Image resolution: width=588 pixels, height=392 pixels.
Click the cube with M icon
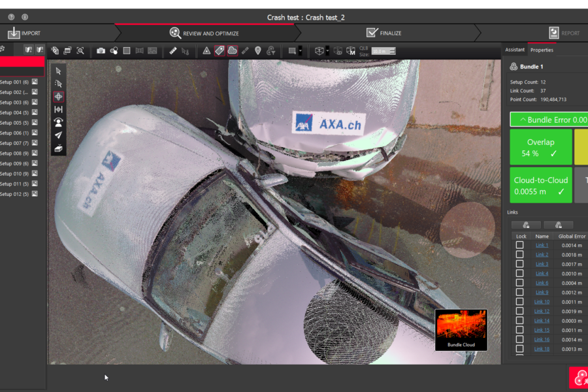coord(351,51)
